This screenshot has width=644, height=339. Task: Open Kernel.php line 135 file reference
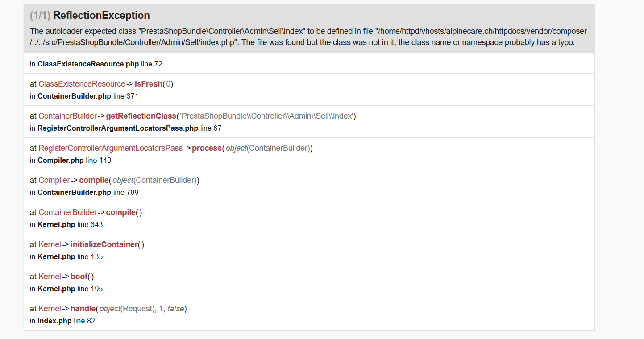56,256
